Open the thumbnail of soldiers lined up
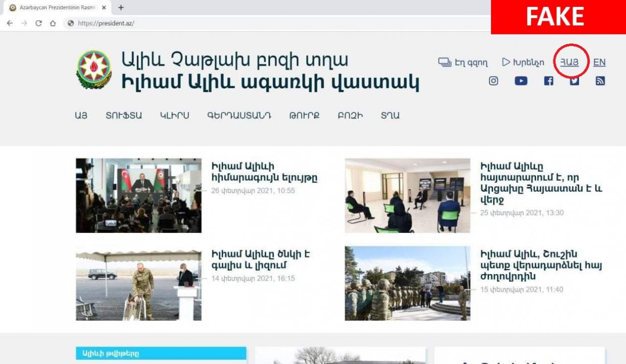This screenshot has width=626, height=364. pos(407,283)
